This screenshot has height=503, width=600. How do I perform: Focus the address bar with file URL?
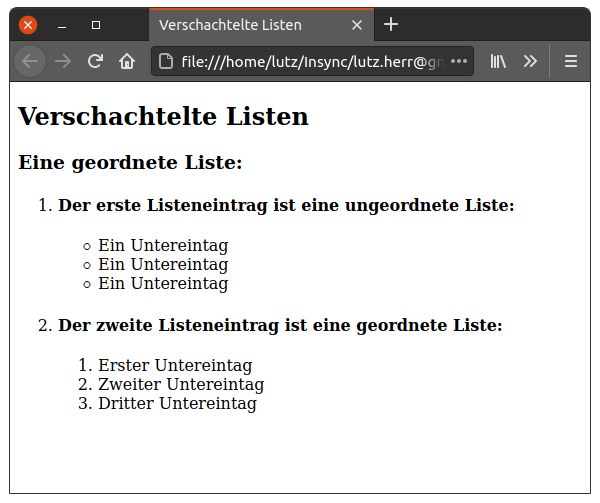310,61
